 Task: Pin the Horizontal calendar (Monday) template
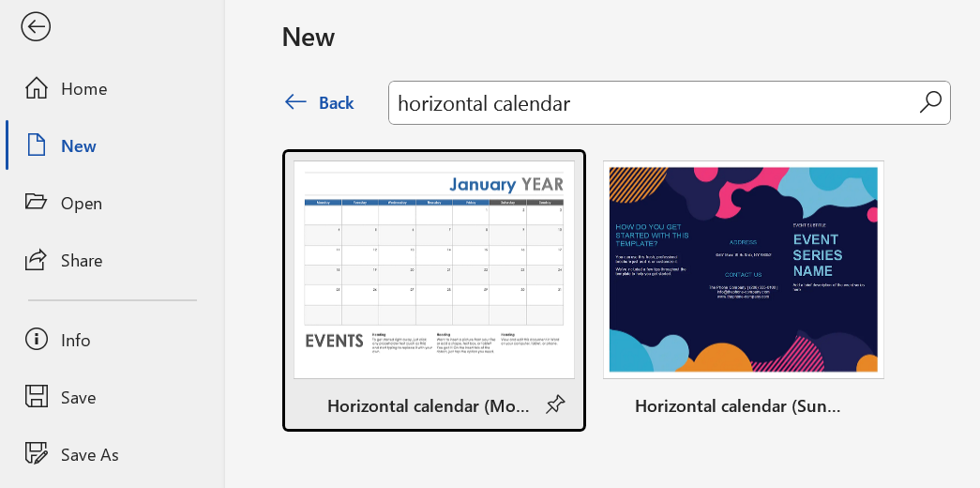554,405
